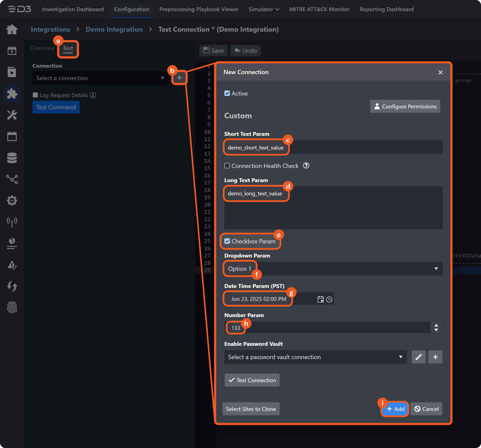The width and height of the screenshot is (481, 448).
Task: Enable the Connection Health Check checkbox
Action: tap(227, 166)
